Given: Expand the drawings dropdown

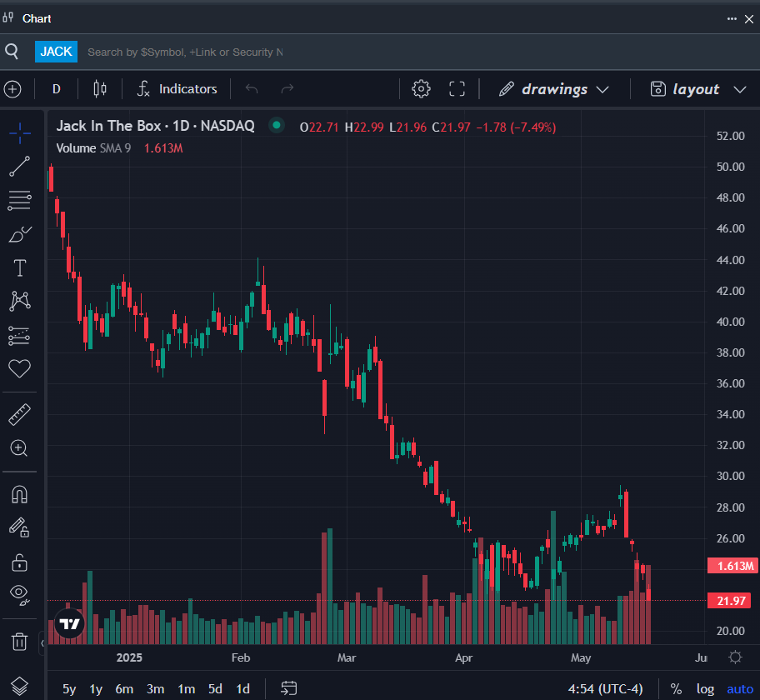Looking at the screenshot, I should pos(554,89).
